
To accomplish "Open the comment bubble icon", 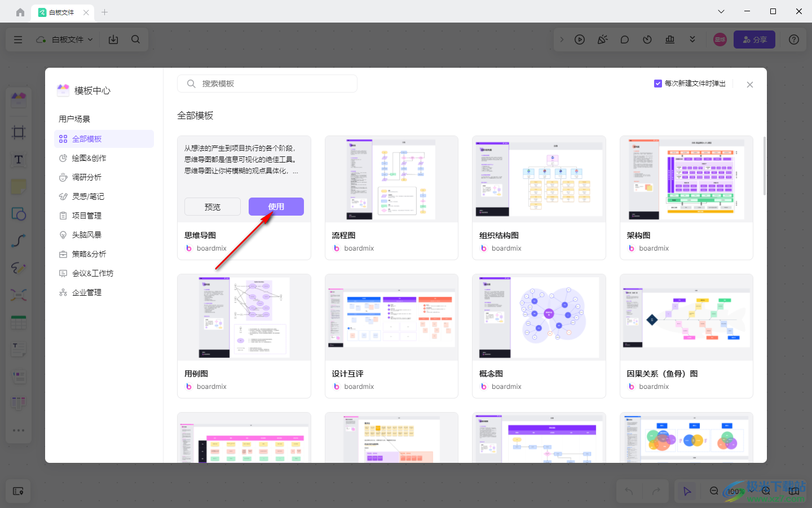I will click(625, 40).
